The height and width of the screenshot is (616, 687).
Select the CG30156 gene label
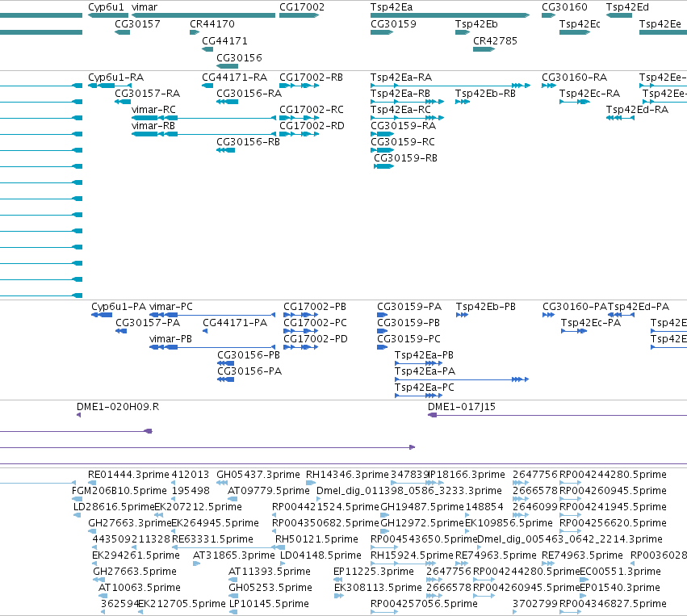239,58
